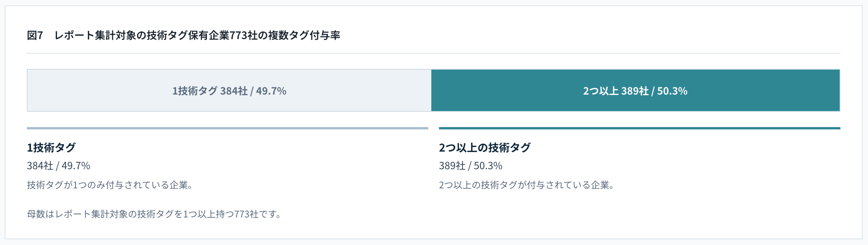This screenshot has width=868, height=245.
Task: Click the boundary between the two bar segments
Action: 431,90
